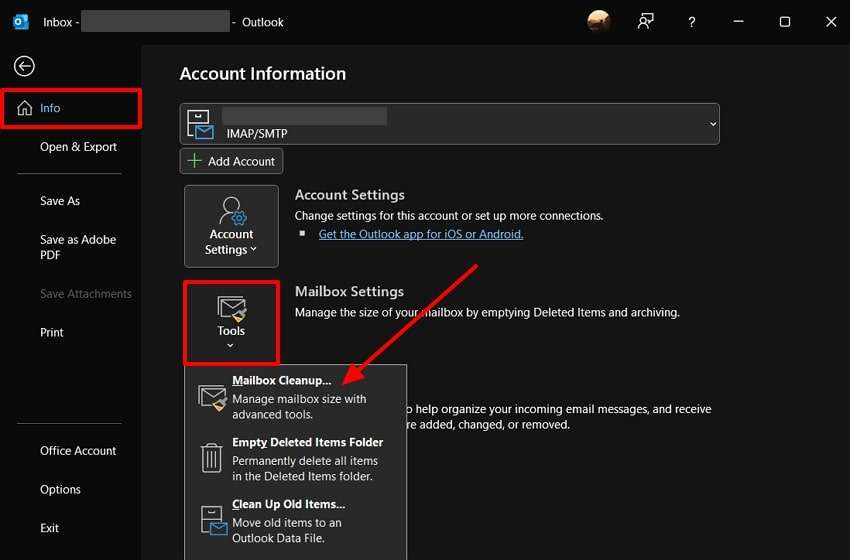Choose Exit in the sidebar
Viewport: 850px width, 560px height.
[x=49, y=528]
